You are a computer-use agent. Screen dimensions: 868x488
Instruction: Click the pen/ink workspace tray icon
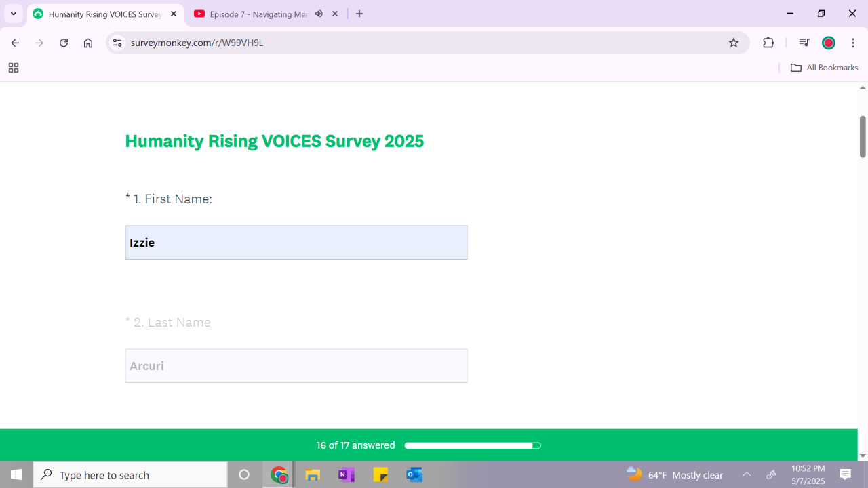click(771, 475)
